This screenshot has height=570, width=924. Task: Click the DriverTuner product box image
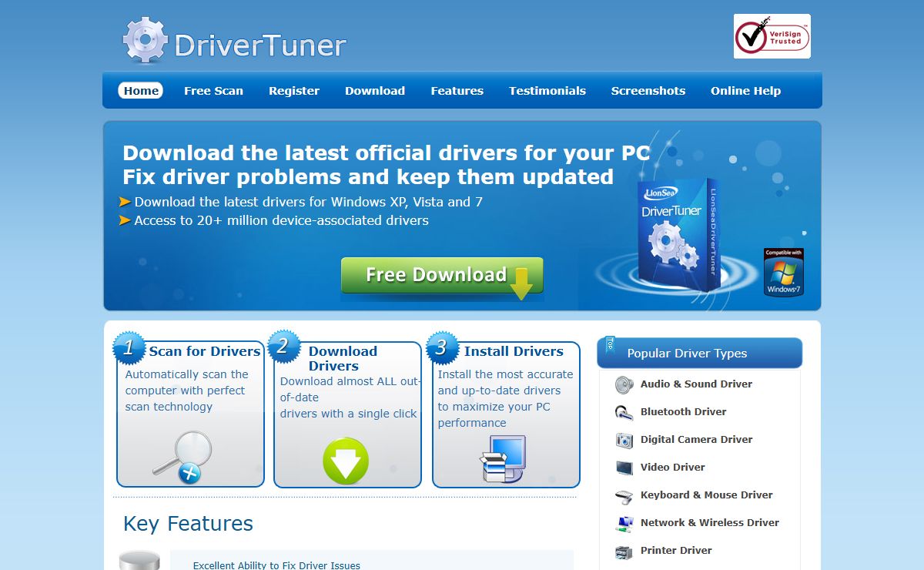pos(678,237)
